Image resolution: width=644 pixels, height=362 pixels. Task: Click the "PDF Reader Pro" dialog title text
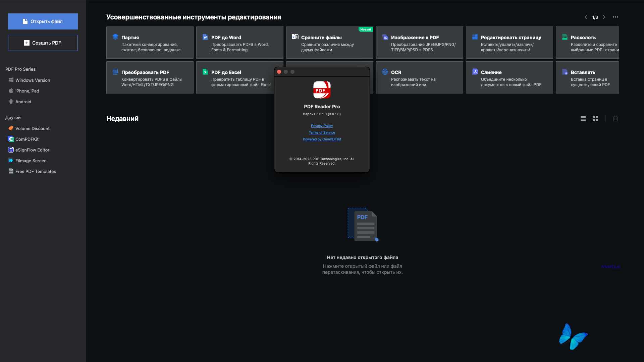322,107
